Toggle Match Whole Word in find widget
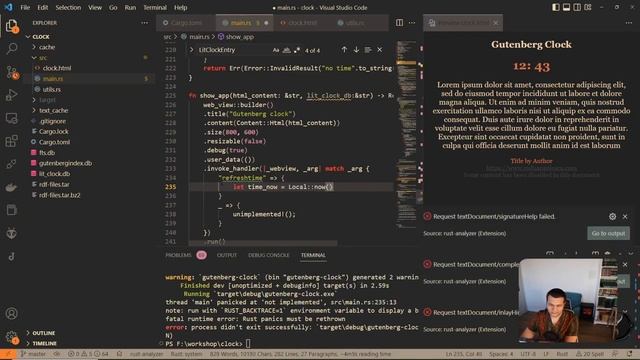This screenshot has height=360, width=640. pos(287,50)
